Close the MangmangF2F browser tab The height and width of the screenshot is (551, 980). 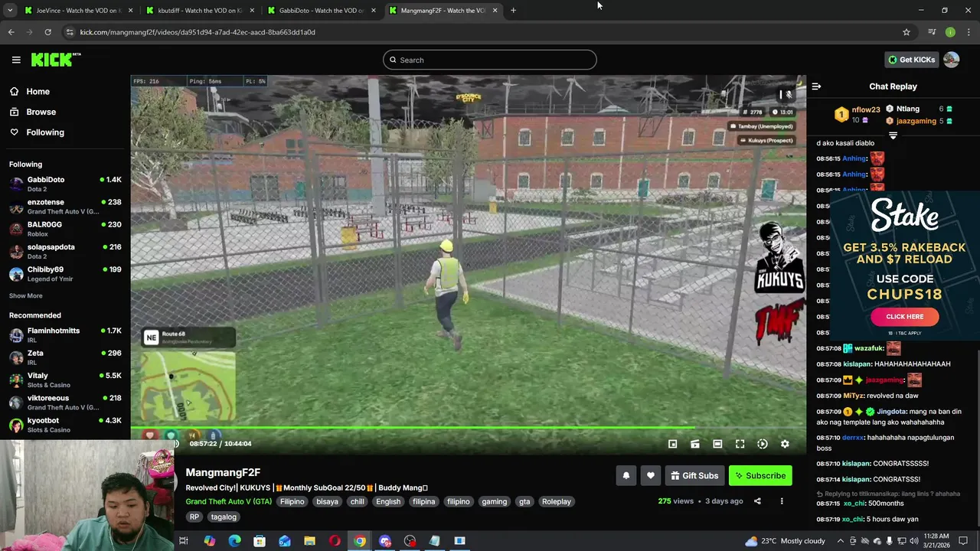tap(495, 11)
